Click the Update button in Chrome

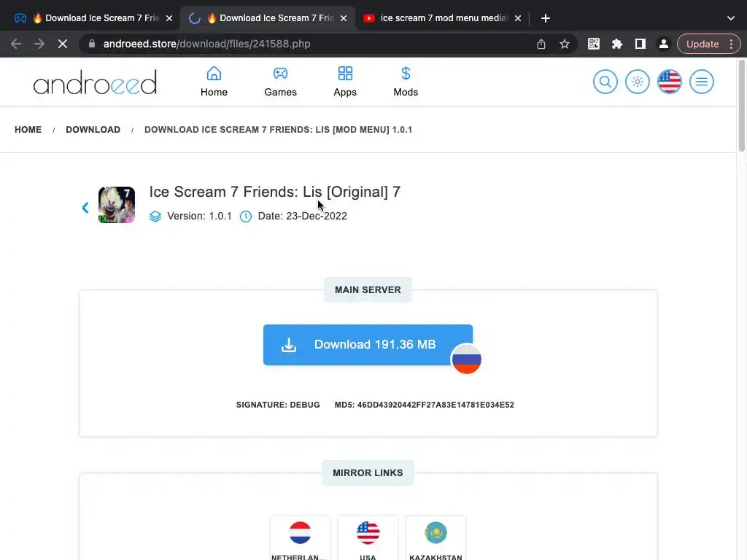[703, 44]
